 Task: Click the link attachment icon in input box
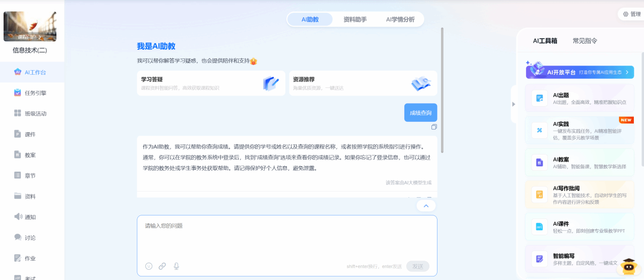click(x=162, y=266)
